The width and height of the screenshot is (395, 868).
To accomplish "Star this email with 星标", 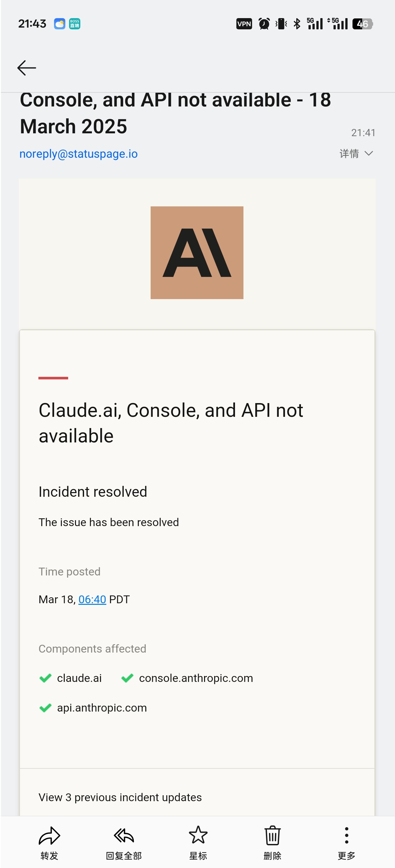I will pyautogui.click(x=198, y=842).
